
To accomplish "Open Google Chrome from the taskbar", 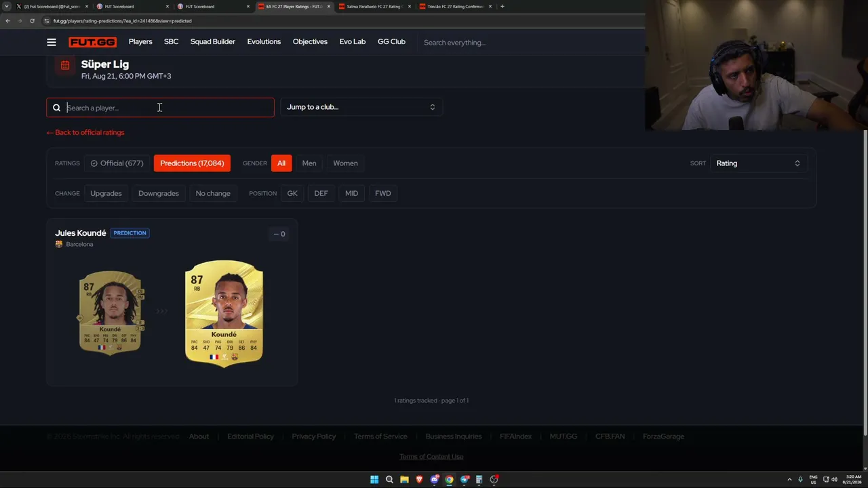I will pyautogui.click(x=450, y=480).
